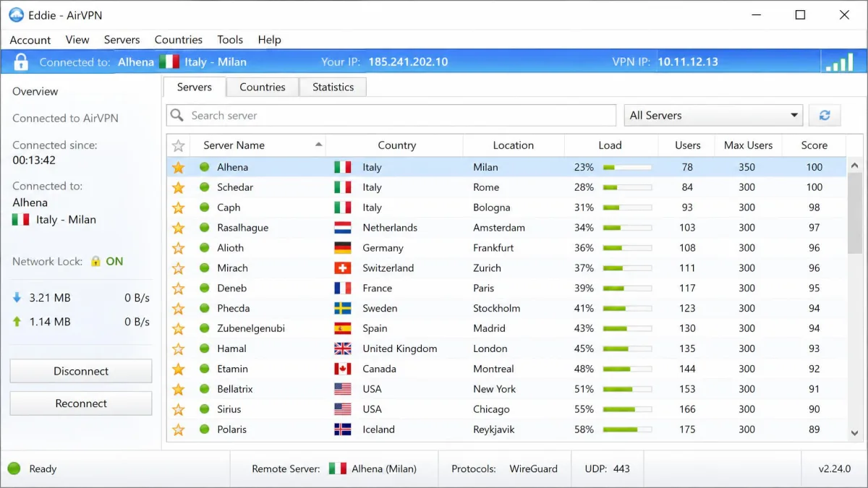
Task: Click the Polaris load bar at 58%
Action: pyautogui.click(x=627, y=429)
